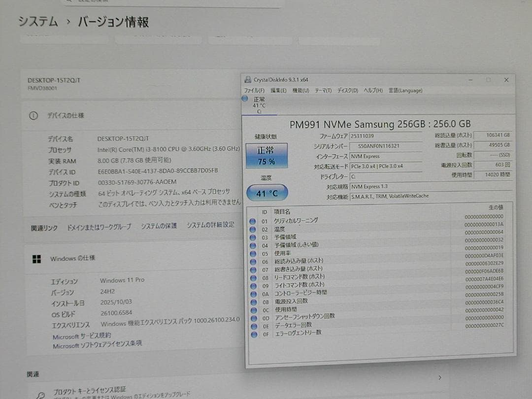Image resolution: width=532 pixels, height=399 pixels.
Task: Open the ファイル menu in CrystalDiskInfo
Action: coord(254,90)
